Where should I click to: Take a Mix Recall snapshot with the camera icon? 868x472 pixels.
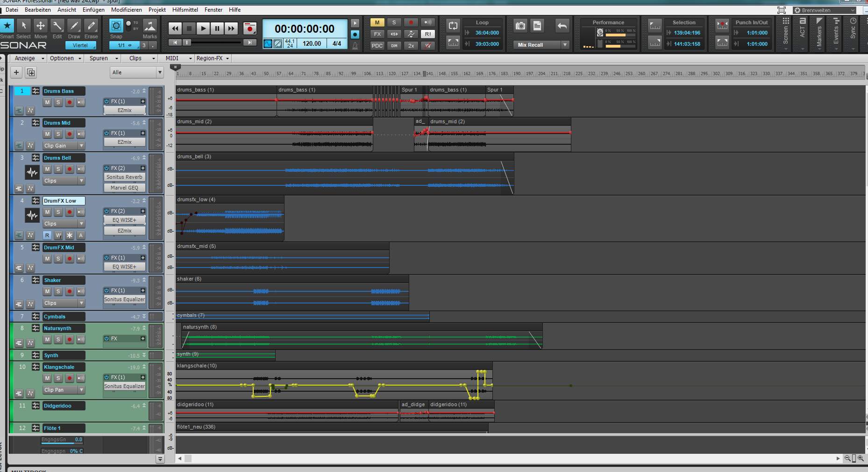[x=520, y=26]
